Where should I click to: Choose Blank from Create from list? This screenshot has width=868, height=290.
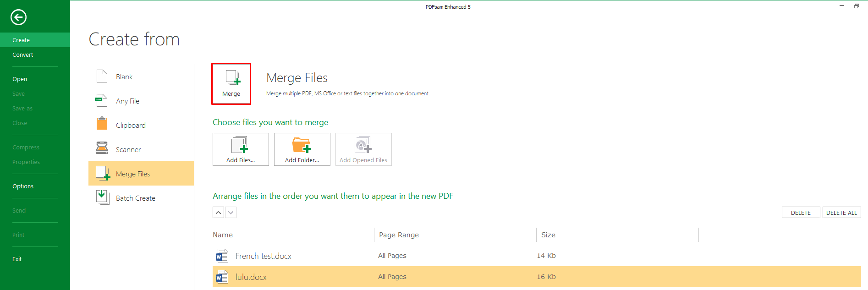pyautogui.click(x=141, y=77)
